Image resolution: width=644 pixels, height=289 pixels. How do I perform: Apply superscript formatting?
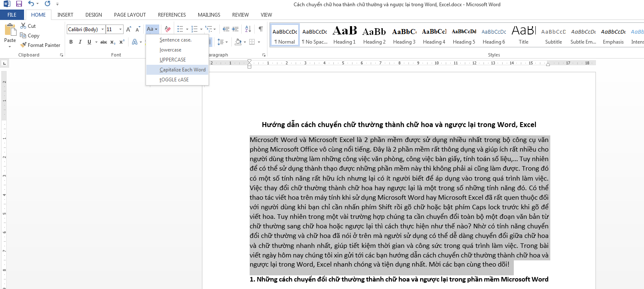pyautogui.click(x=121, y=42)
